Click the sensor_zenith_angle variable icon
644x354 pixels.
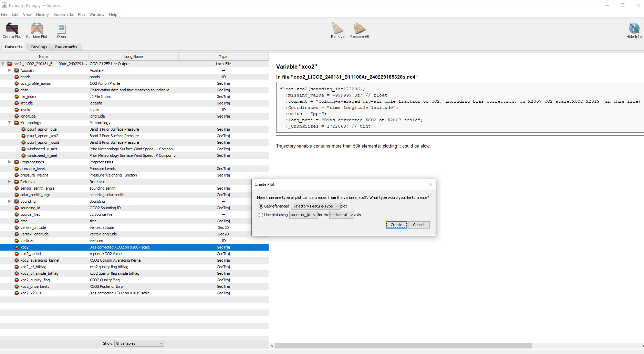(17, 188)
